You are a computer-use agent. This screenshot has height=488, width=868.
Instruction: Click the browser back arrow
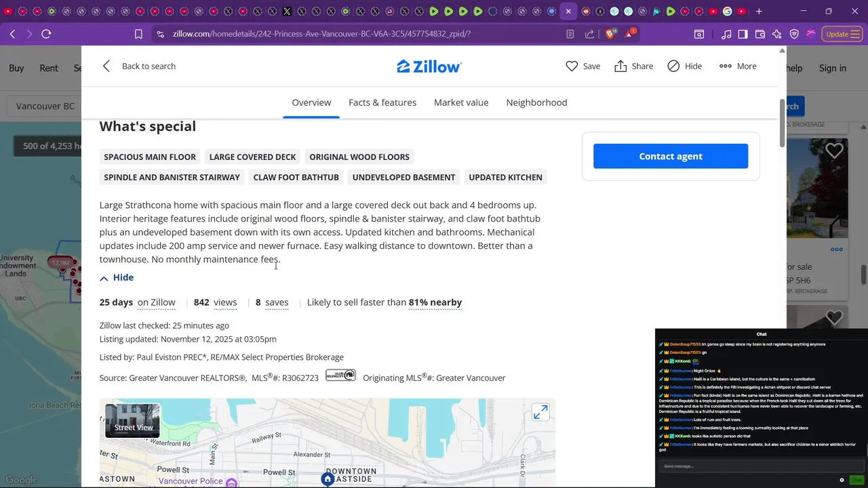point(12,34)
